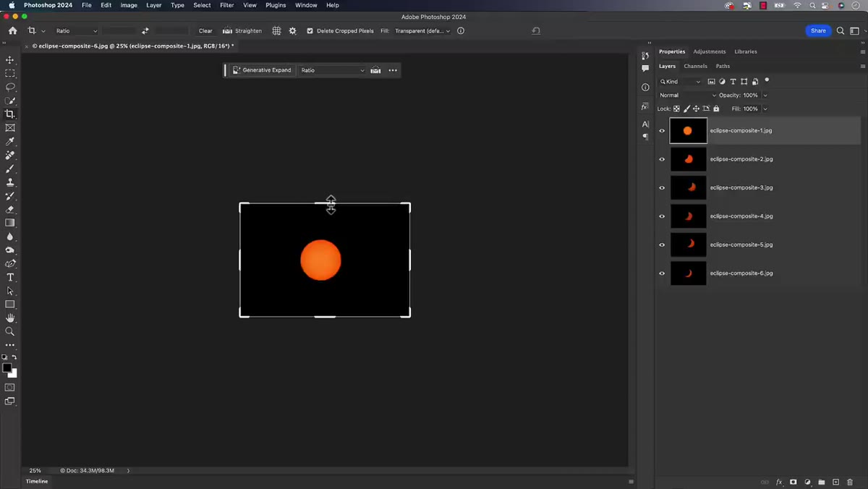The height and width of the screenshot is (489, 868).
Task: Open Ratio dropdown in contextual task bar
Action: click(x=333, y=70)
